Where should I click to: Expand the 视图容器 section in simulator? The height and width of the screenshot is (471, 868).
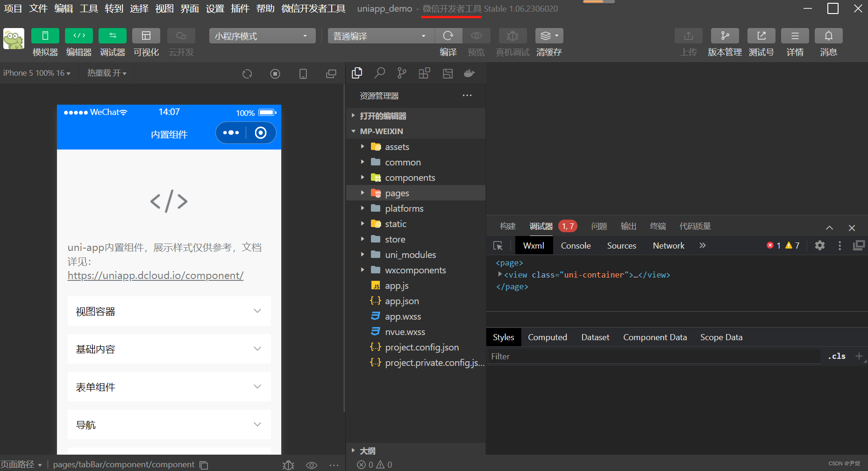[x=169, y=311]
